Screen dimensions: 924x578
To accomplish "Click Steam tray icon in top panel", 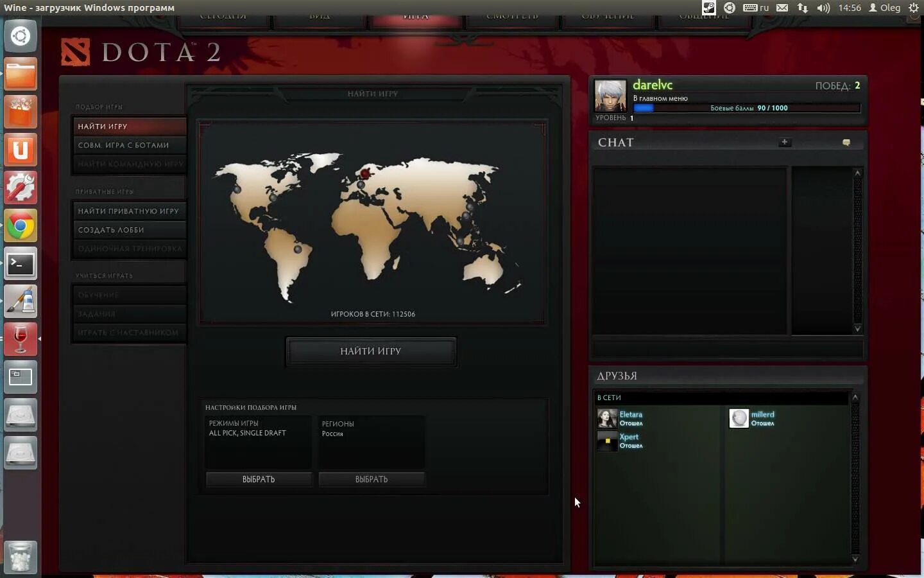I will pos(708,8).
